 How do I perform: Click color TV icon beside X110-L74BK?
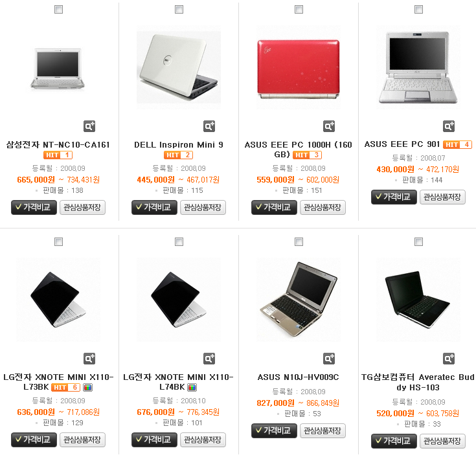coord(192,388)
